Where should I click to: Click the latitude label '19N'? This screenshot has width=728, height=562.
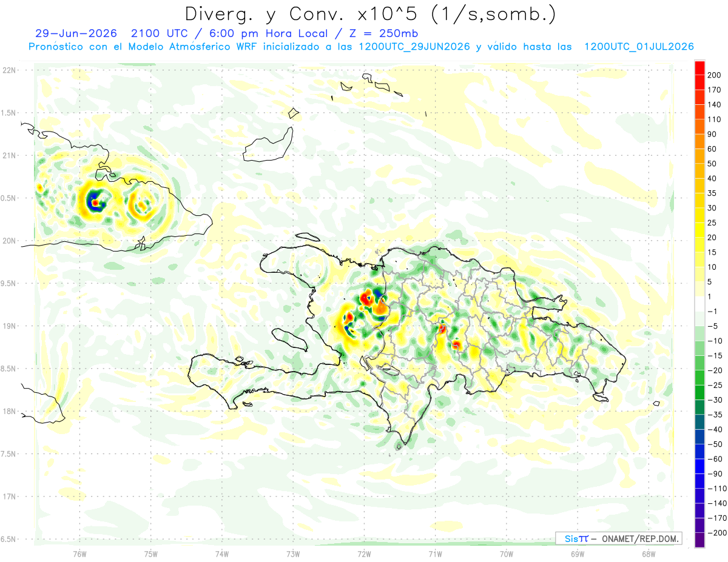[8, 326]
